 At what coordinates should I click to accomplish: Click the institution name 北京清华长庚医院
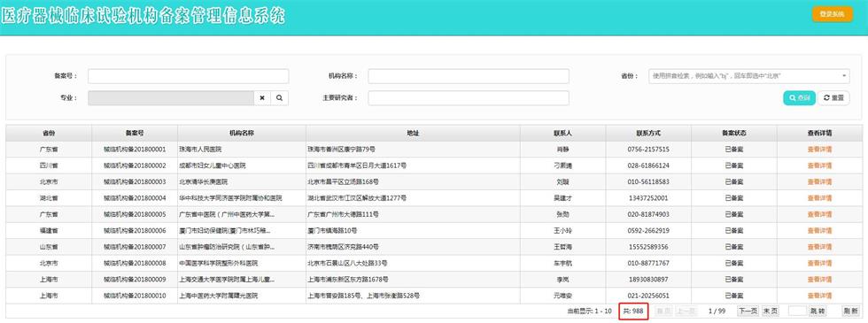tap(203, 182)
